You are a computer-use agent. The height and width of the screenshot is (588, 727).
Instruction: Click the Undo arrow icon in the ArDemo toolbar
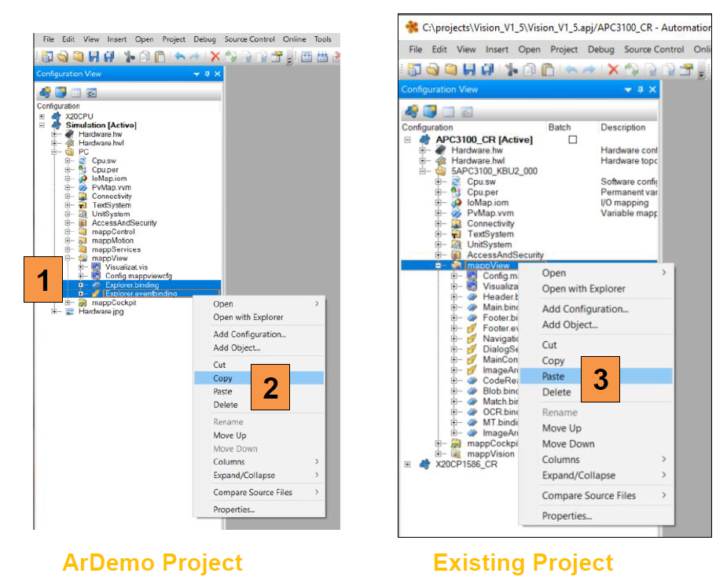click(x=180, y=57)
